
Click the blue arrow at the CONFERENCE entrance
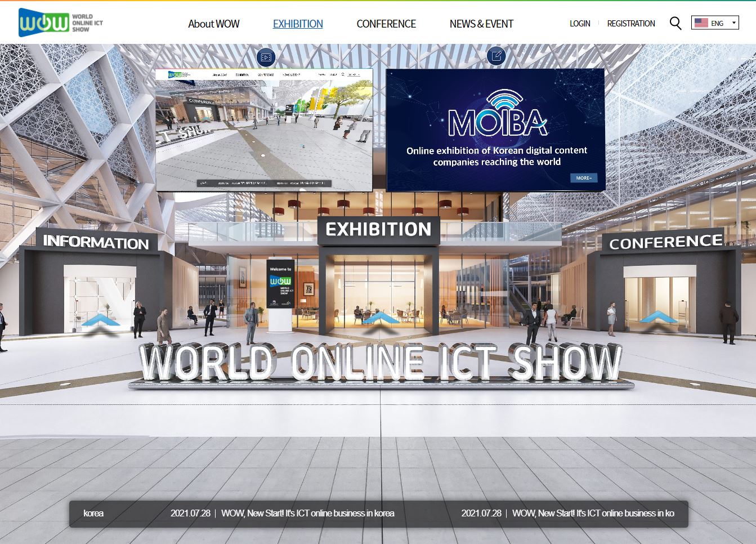tap(659, 317)
